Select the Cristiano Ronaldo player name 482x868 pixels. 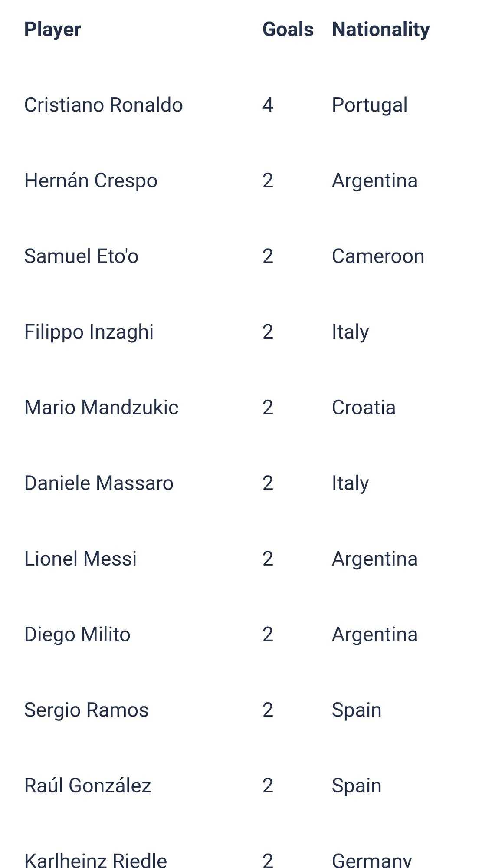coord(103,105)
